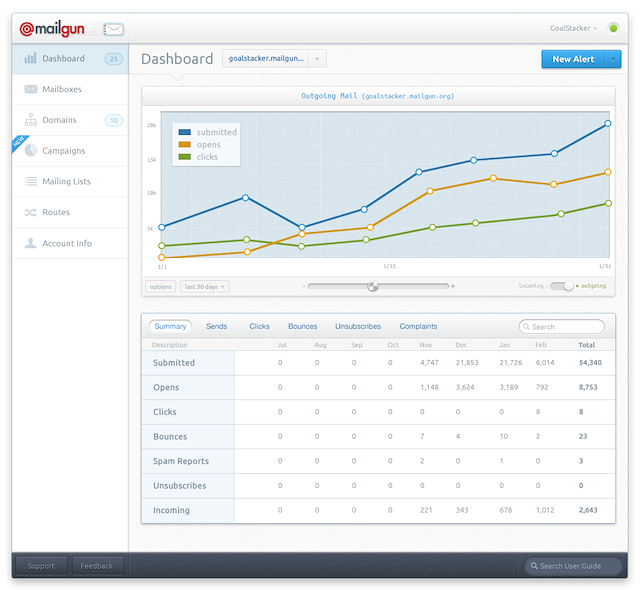Go to Mailing Lists
The height and width of the screenshot is (590, 640).
point(70,182)
